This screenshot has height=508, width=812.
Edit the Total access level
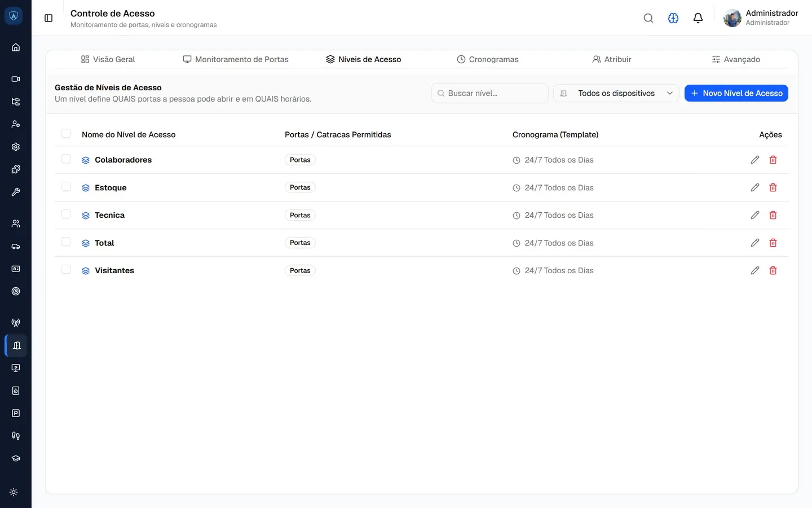pos(755,243)
